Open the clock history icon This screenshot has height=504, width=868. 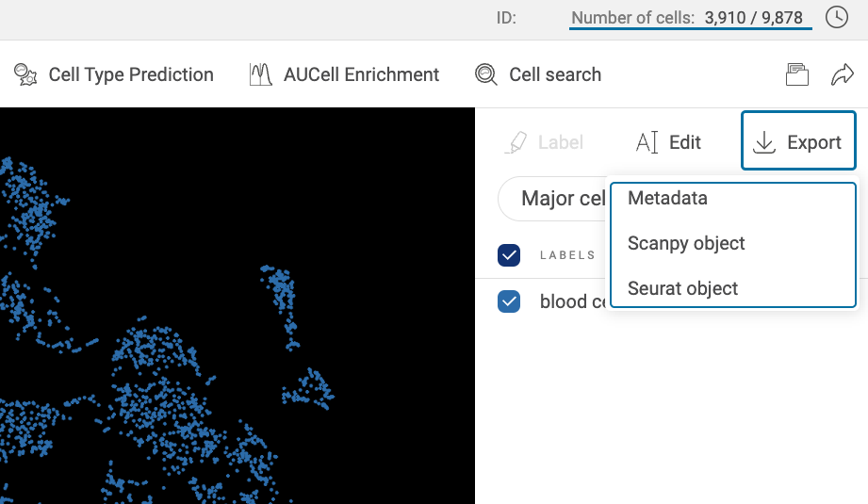[x=836, y=17]
